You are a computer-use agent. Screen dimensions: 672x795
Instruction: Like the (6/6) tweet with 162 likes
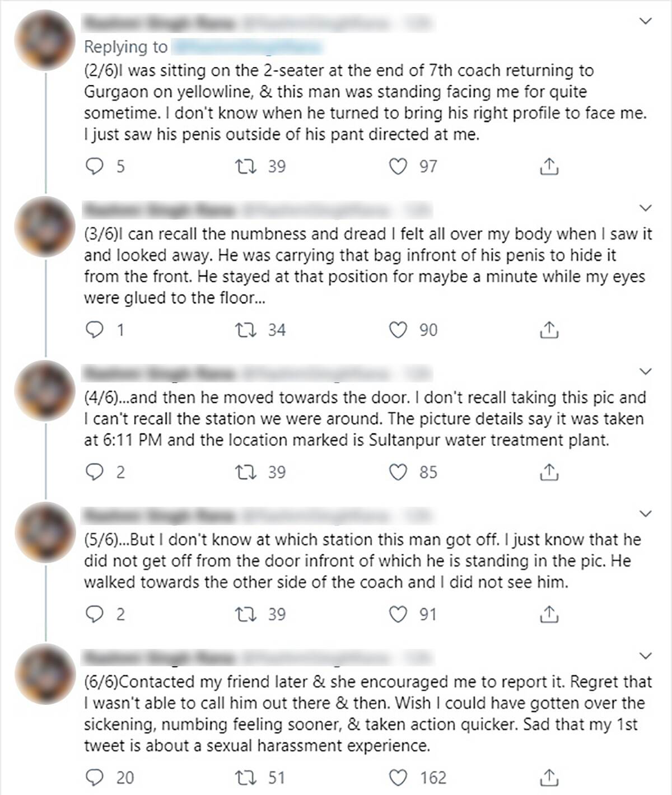[x=398, y=778]
